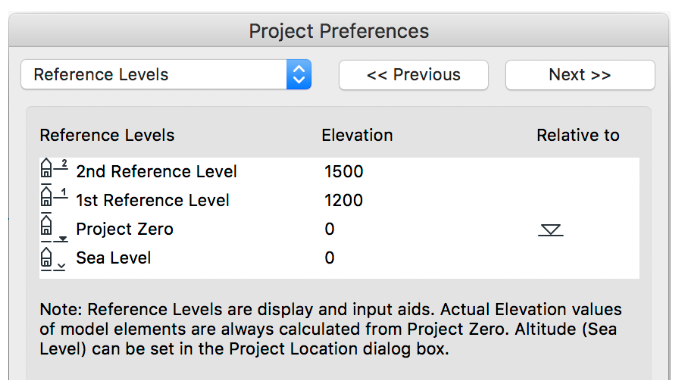Select the 1st Reference Level row
The width and height of the screenshot is (678, 388).
click(x=339, y=200)
